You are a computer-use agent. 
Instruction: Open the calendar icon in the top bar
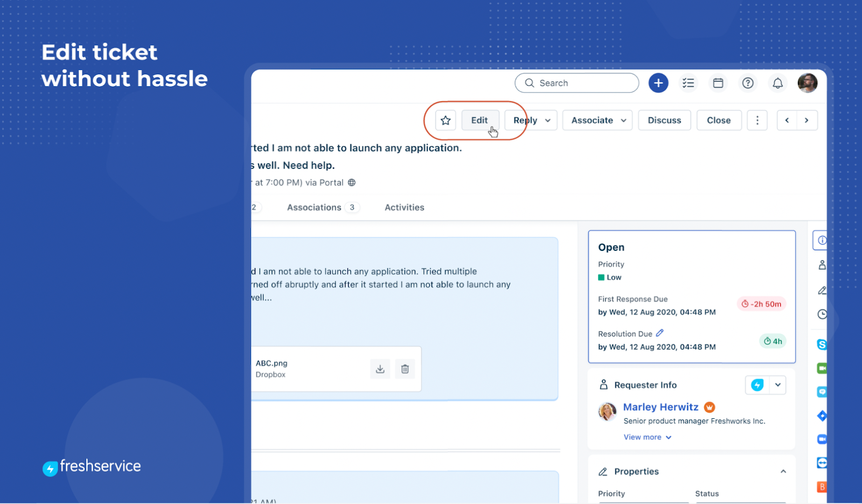[x=718, y=83]
